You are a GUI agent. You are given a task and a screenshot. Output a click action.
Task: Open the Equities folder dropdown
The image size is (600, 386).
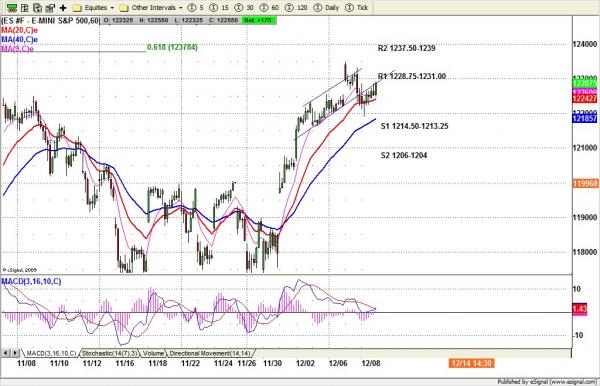tap(94, 8)
